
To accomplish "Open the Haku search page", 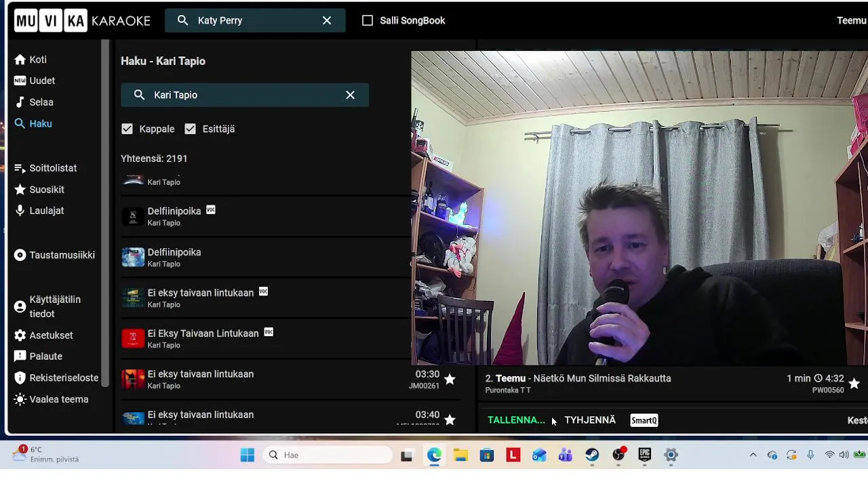I will pyautogui.click(x=33, y=124).
